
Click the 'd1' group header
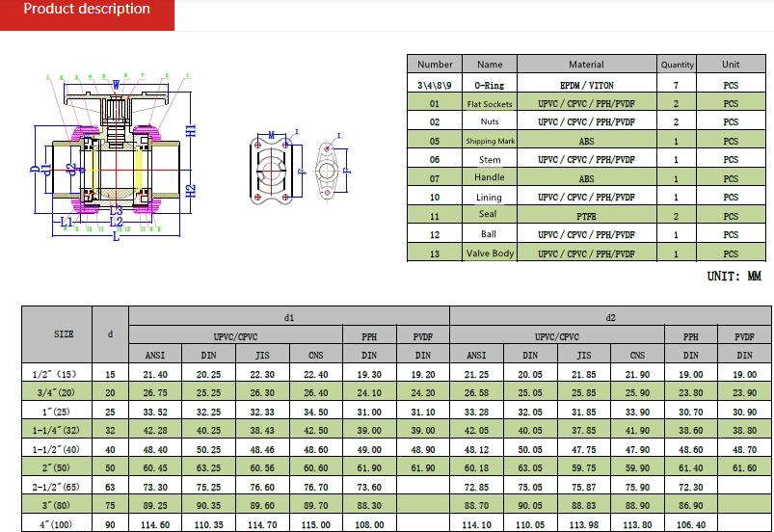(289, 317)
